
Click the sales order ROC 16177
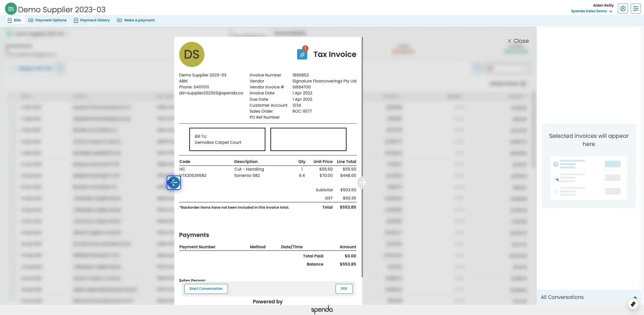[302, 111]
